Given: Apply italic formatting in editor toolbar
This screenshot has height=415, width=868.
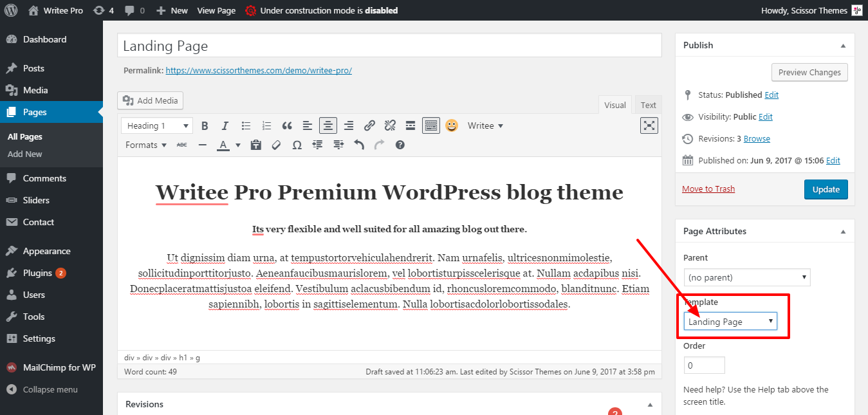Looking at the screenshot, I should (225, 125).
